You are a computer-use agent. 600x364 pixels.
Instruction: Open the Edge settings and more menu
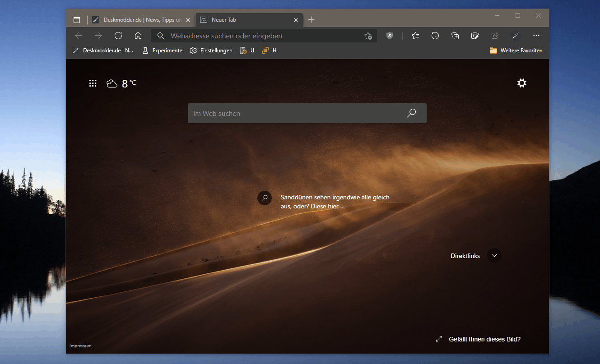pos(536,36)
